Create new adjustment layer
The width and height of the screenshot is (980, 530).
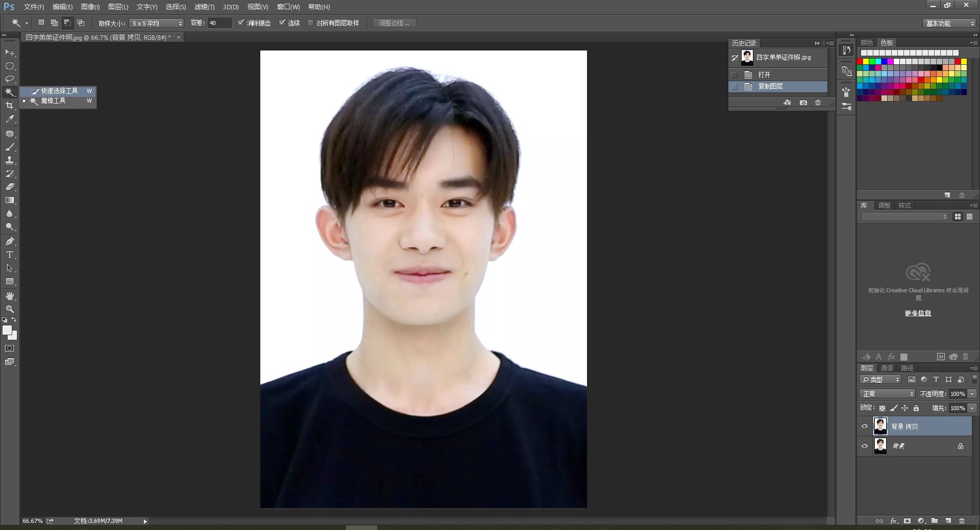pyautogui.click(x=921, y=521)
